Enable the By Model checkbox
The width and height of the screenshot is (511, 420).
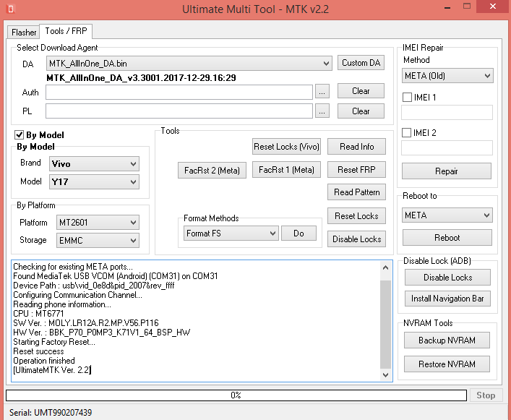20,135
